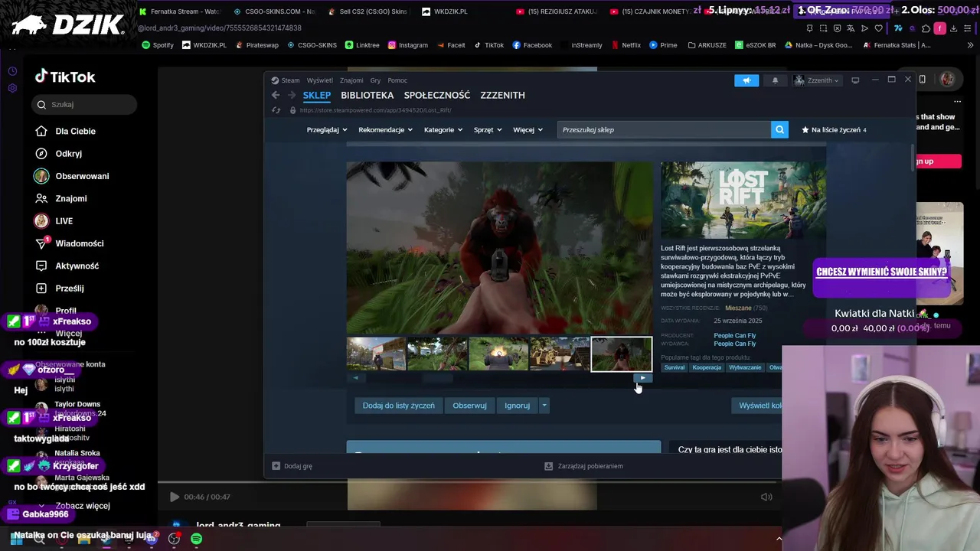The image size is (980, 551).
Task: Focus the Przeszukaj sklep search field
Action: click(664, 129)
